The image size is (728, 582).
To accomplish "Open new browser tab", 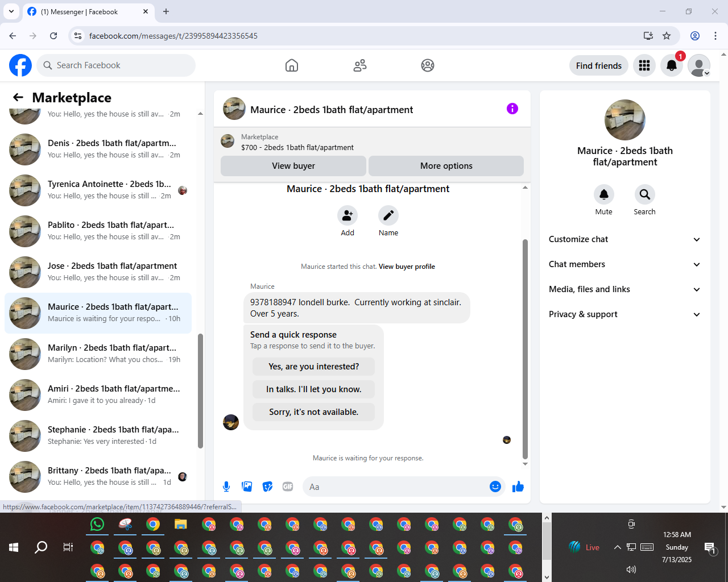I will pyautogui.click(x=166, y=11).
